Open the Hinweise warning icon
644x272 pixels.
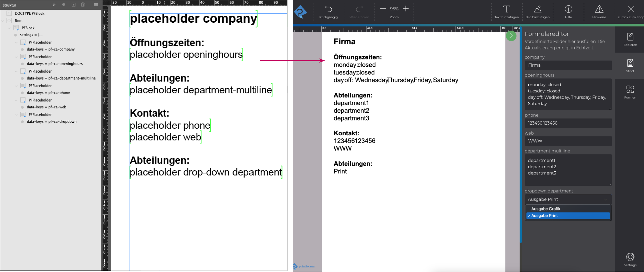pos(599,9)
